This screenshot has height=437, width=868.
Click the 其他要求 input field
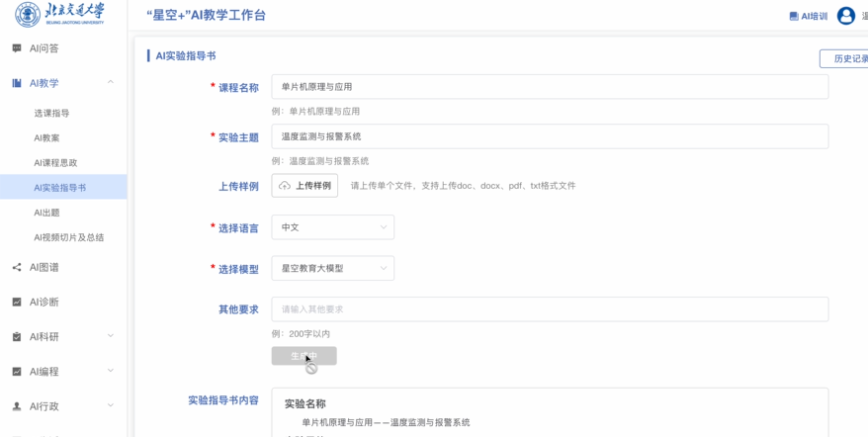pos(549,309)
